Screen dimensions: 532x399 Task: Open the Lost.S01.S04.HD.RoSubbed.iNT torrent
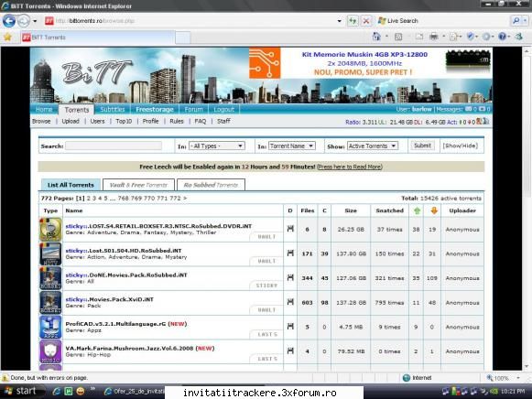pos(124,251)
